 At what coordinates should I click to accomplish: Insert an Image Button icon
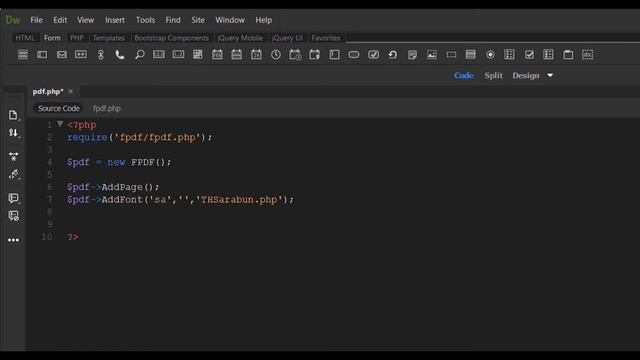click(x=432, y=55)
